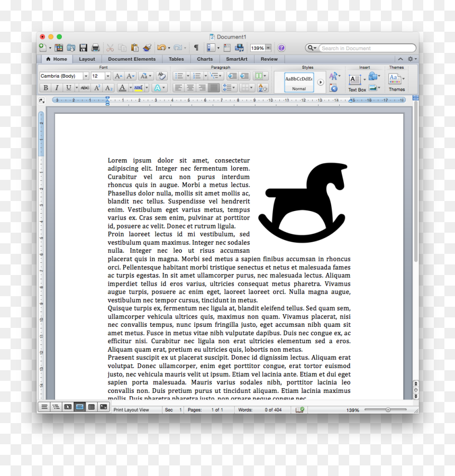Paste from clipboard using the paste icon

tap(134, 48)
